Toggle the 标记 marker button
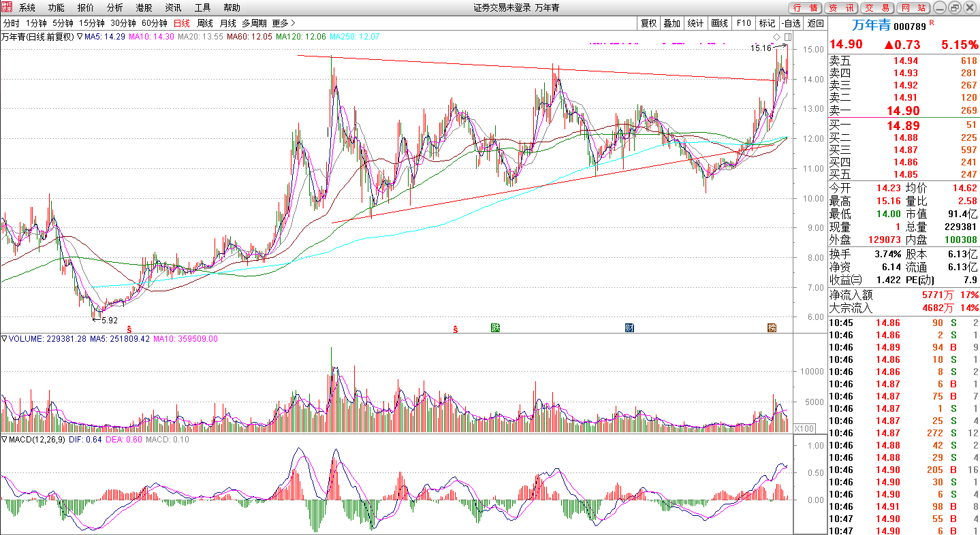Screen dimensions: 980x535 (x=768, y=23)
